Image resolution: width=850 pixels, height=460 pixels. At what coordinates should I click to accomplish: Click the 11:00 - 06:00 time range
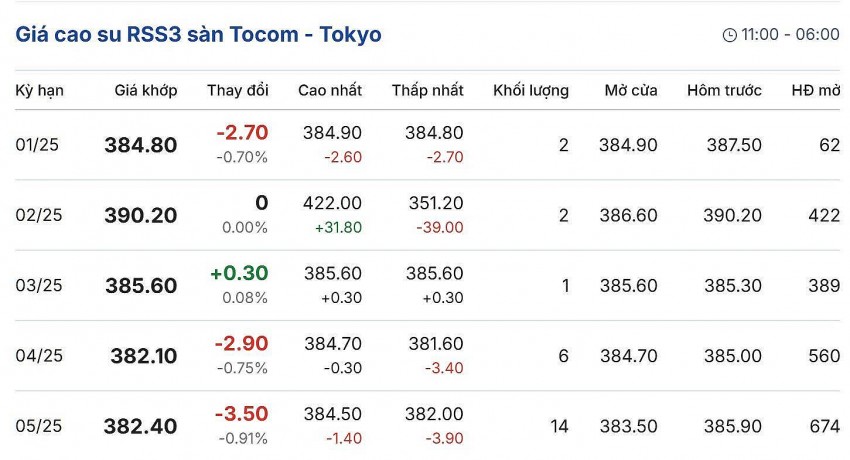pos(790,35)
